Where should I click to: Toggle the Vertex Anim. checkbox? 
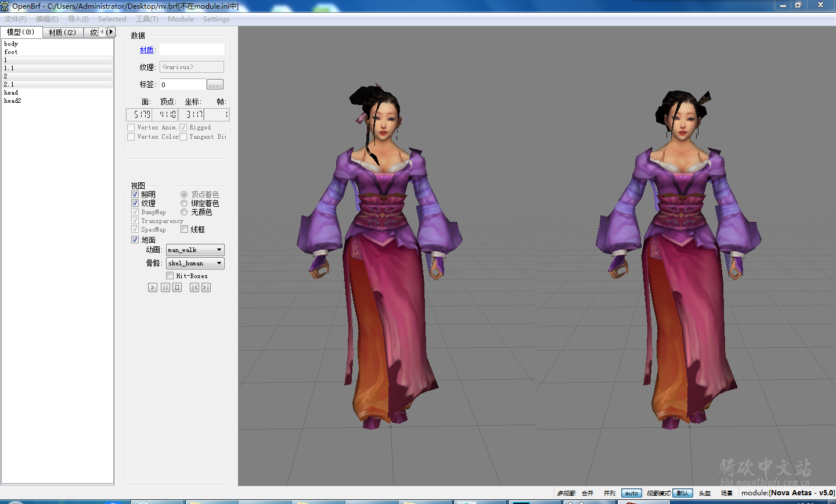(x=131, y=127)
